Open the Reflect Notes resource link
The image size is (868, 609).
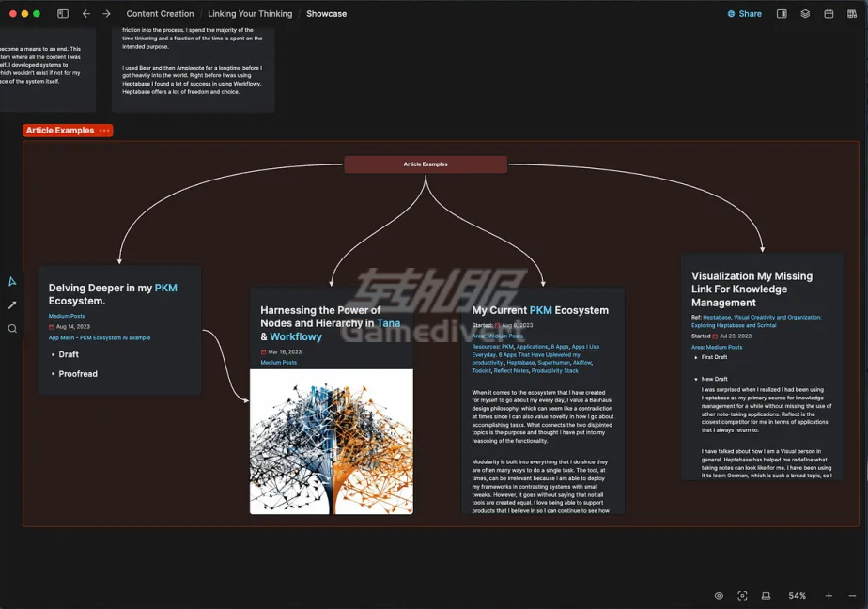[x=511, y=371]
